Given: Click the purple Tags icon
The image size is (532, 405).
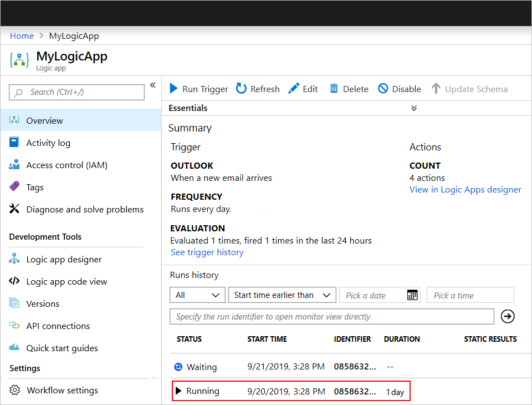Looking at the screenshot, I should 14,186.
